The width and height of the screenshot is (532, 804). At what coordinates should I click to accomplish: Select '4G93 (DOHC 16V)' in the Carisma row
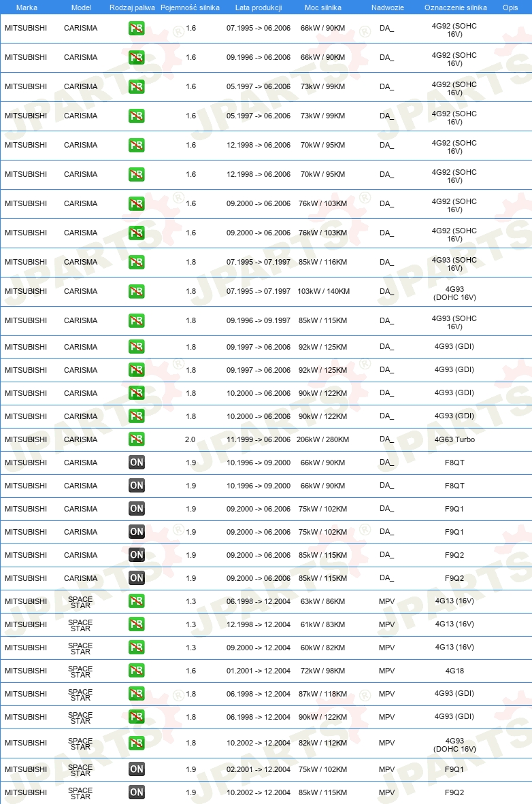click(454, 293)
